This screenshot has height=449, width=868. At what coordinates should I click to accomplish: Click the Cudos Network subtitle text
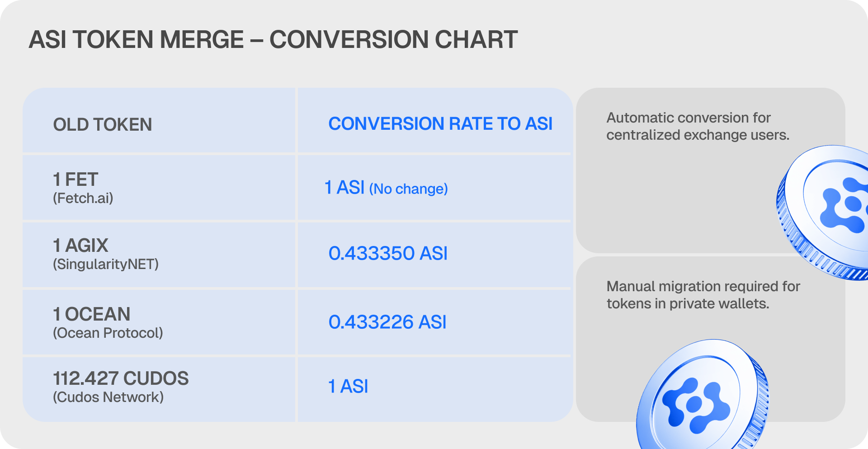[x=108, y=397]
